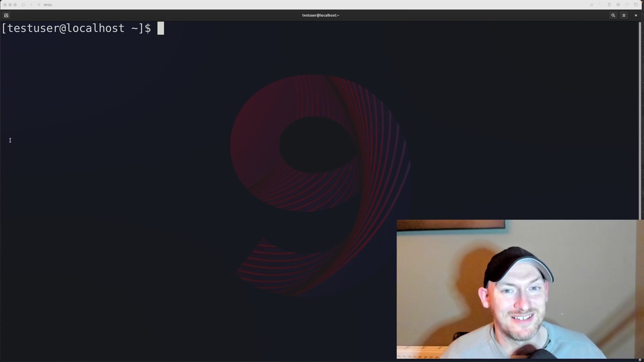Open the terminal hamburger menu
The width and height of the screenshot is (644, 362).
(x=624, y=15)
